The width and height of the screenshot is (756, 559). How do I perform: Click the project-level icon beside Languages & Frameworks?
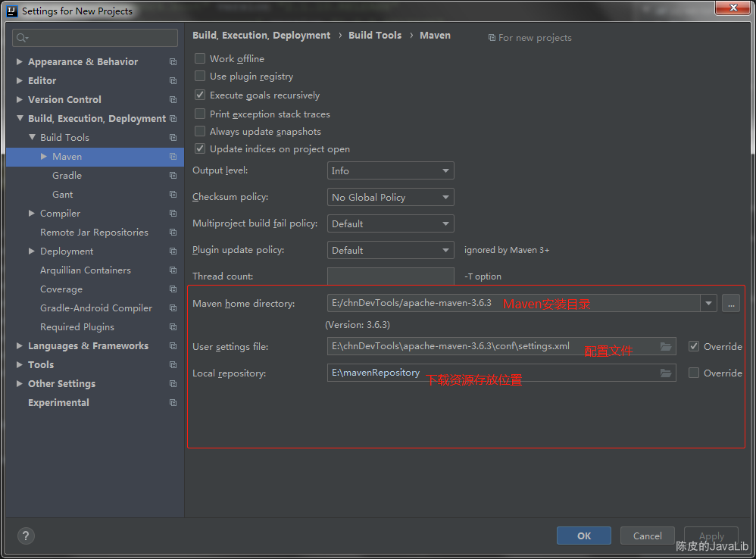[x=173, y=345]
